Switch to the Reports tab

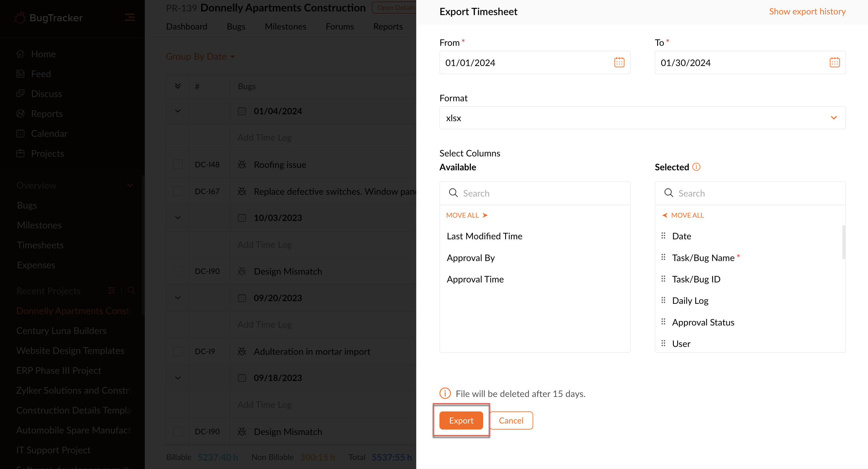point(388,26)
